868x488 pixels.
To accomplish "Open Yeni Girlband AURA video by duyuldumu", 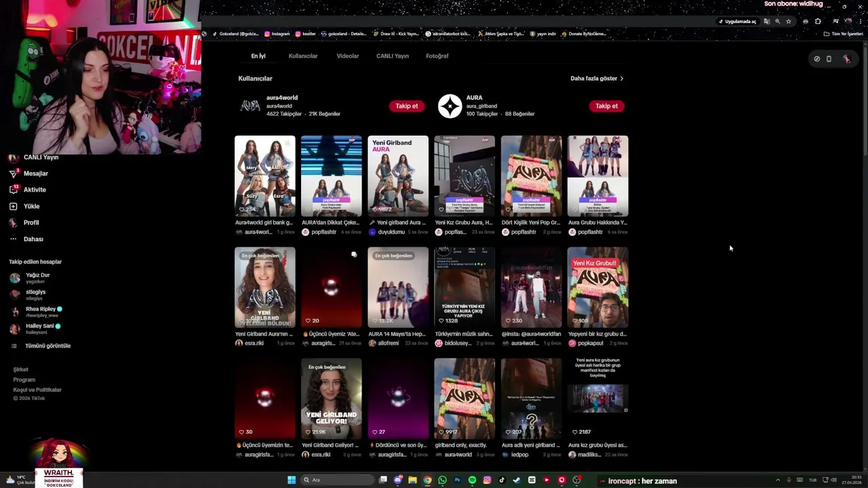I will 398,176.
